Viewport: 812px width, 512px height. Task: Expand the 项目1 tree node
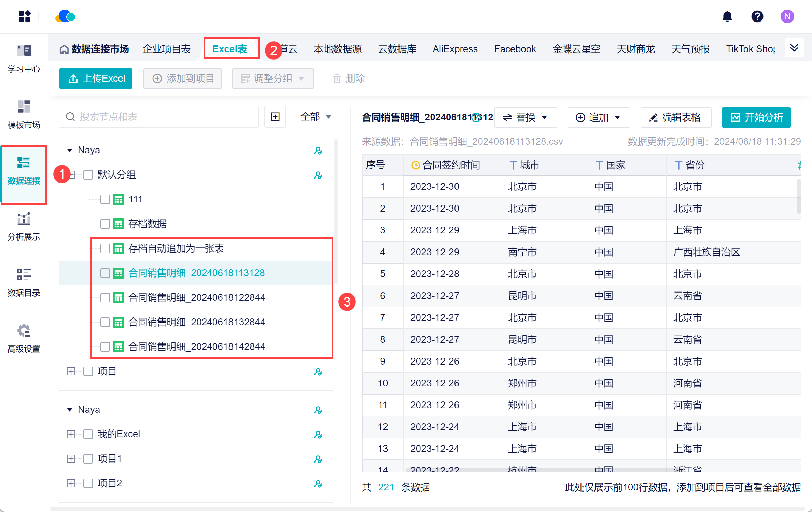click(71, 458)
